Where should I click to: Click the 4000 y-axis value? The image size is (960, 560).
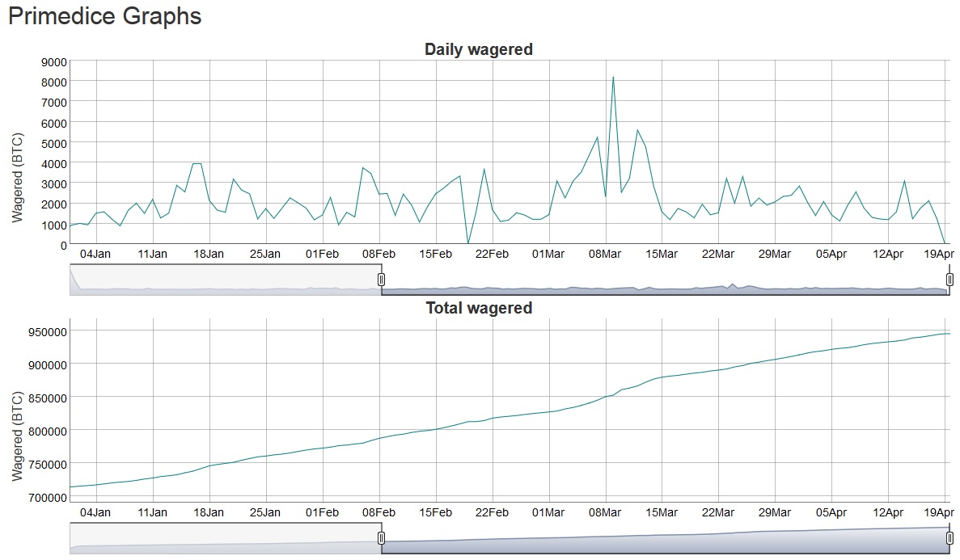click(x=54, y=164)
